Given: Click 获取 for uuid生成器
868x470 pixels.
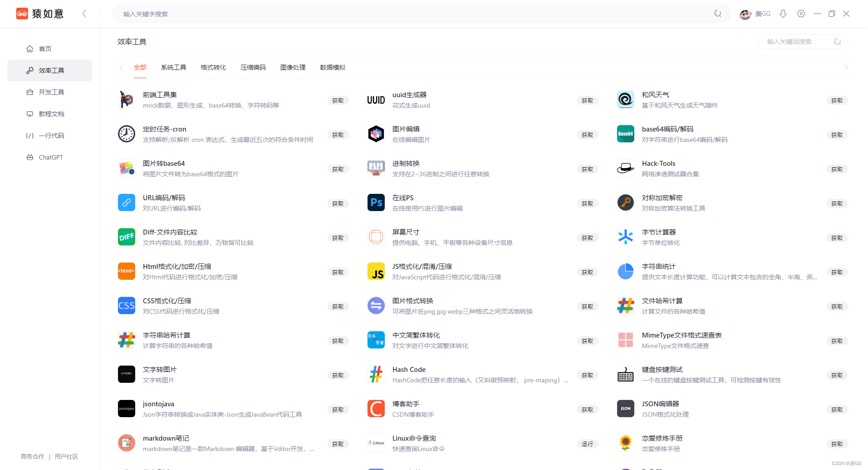Looking at the screenshot, I should click(x=588, y=100).
